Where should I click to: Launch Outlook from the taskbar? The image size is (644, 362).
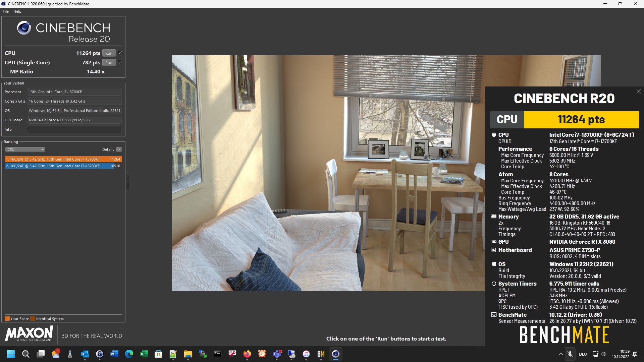pyautogui.click(x=85, y=354)
